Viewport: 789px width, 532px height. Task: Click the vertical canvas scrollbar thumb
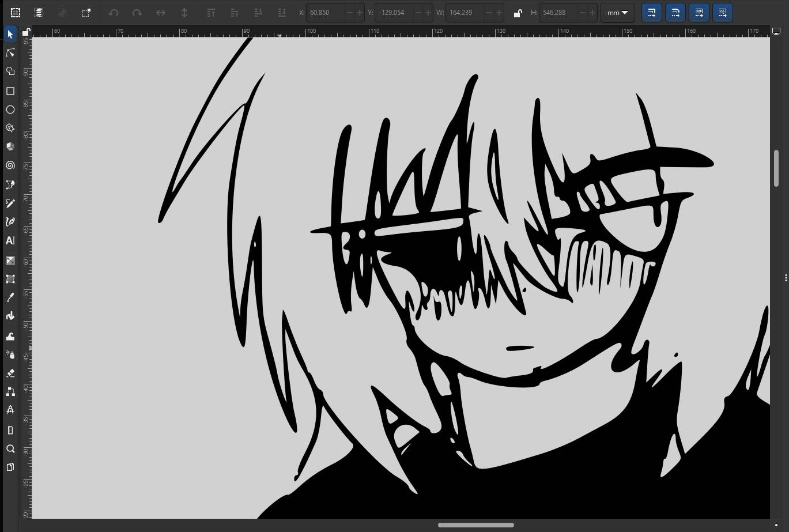coord(776,168)
